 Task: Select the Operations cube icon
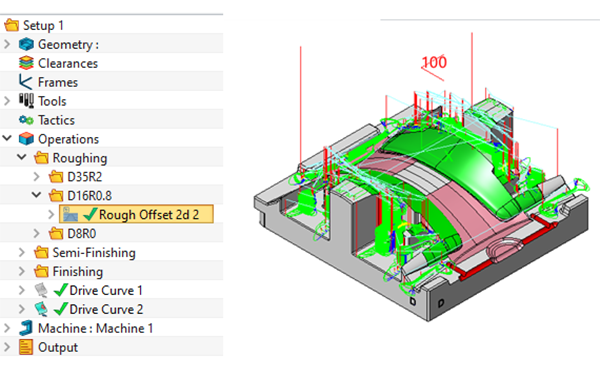(26, 139)
